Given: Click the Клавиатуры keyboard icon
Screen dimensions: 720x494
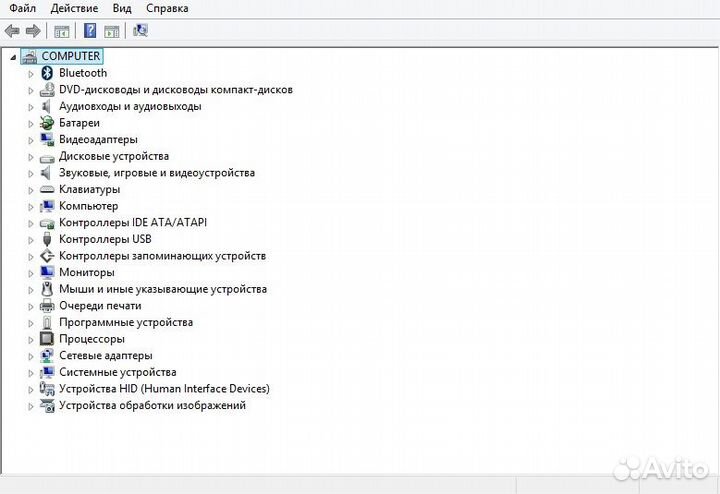Looking at the screenshot, I should (x=47, y=189).
